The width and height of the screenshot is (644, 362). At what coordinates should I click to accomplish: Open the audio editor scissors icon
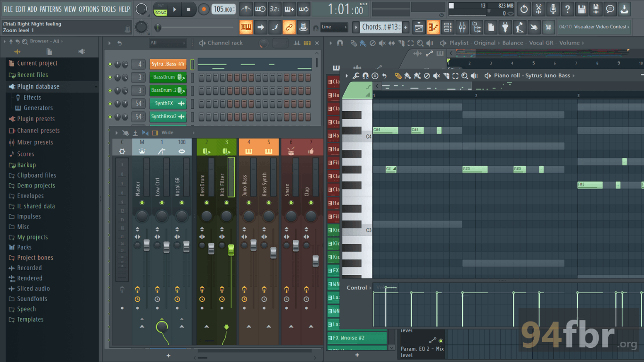pos(538,8)
